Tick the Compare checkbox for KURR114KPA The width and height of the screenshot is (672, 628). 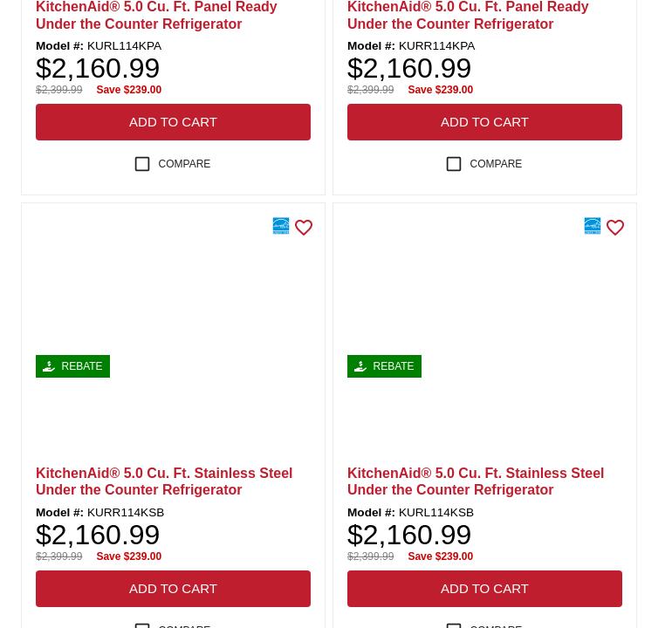click(454, 164)
